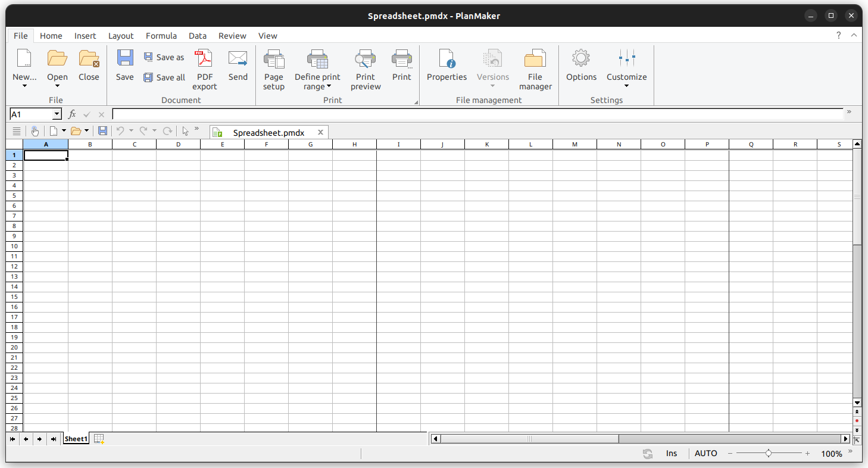Open the Data menu

click(198, 36)
